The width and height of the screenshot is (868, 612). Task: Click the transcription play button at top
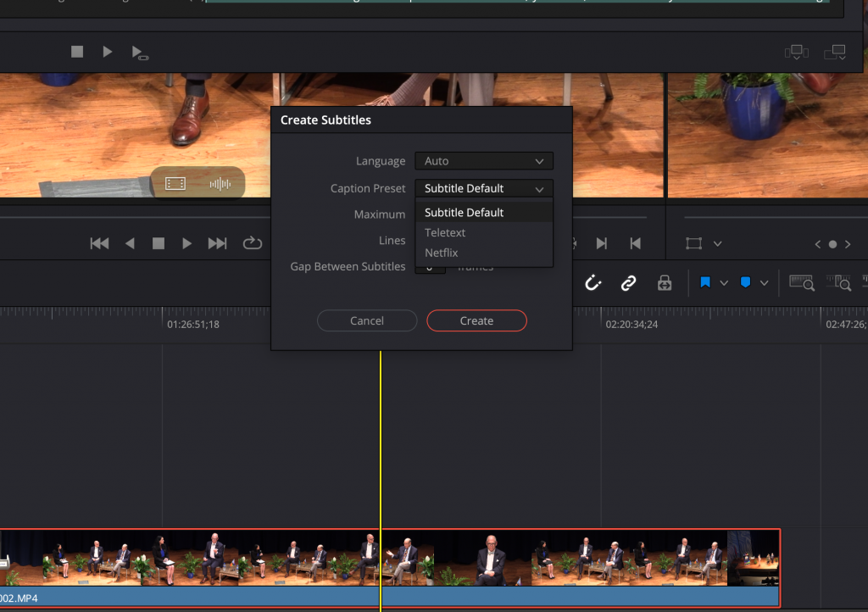(x=108, y=52)
